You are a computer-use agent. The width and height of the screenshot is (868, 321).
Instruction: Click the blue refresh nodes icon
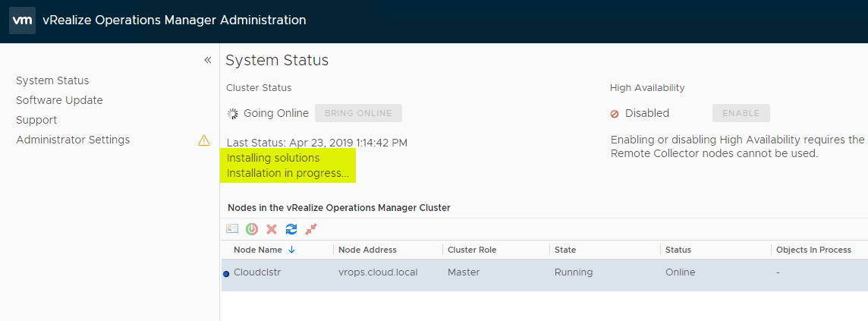tap(291, 228)
